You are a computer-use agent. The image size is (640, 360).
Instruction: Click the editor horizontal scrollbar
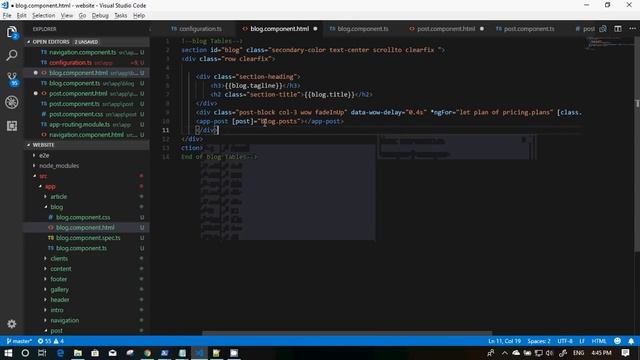click(347, 333)
